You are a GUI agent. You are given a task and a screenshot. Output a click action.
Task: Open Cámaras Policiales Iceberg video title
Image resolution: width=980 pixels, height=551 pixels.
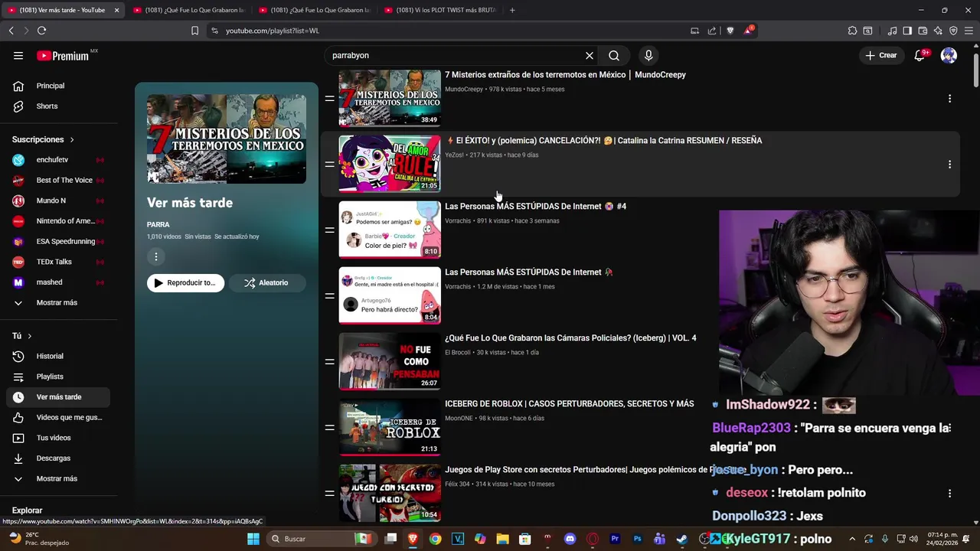coord(570,338)
